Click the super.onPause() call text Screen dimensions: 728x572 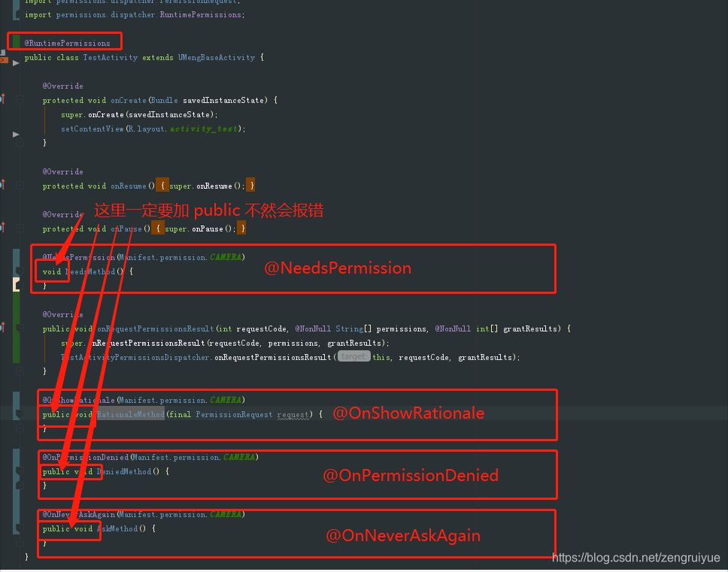click(x=200, y=228)
